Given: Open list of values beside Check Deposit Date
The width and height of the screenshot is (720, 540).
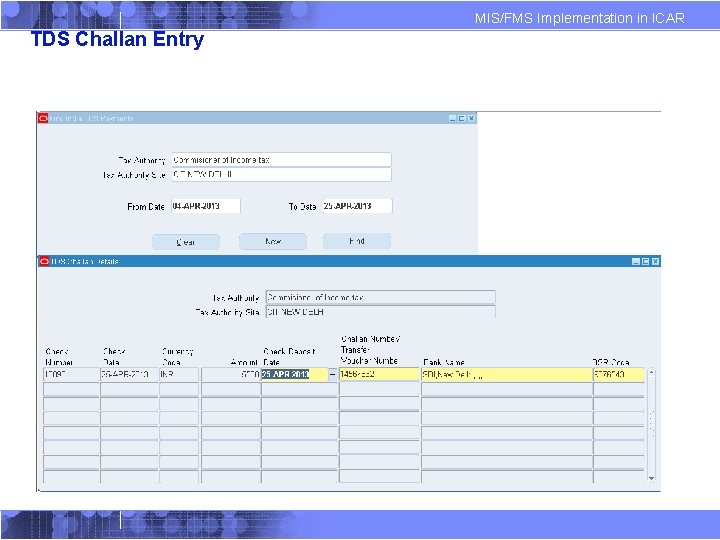Looking at the screenshot, I should tap(333, 375).
